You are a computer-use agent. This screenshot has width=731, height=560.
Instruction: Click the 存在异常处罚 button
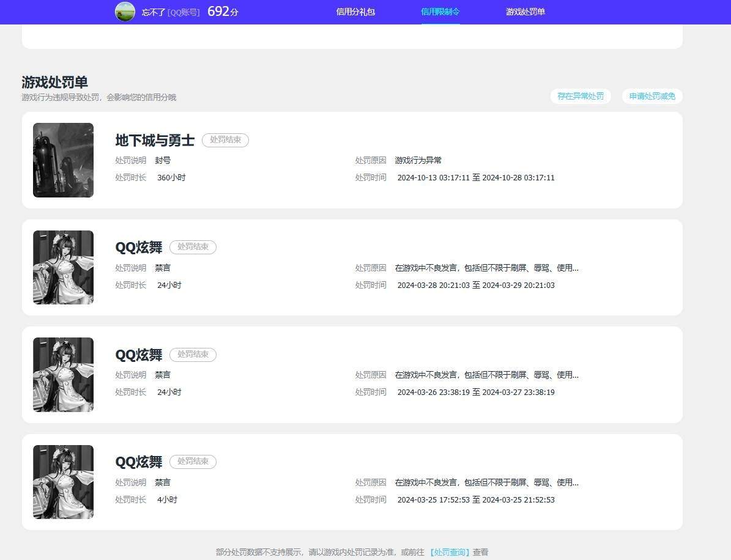click(581, 96)
